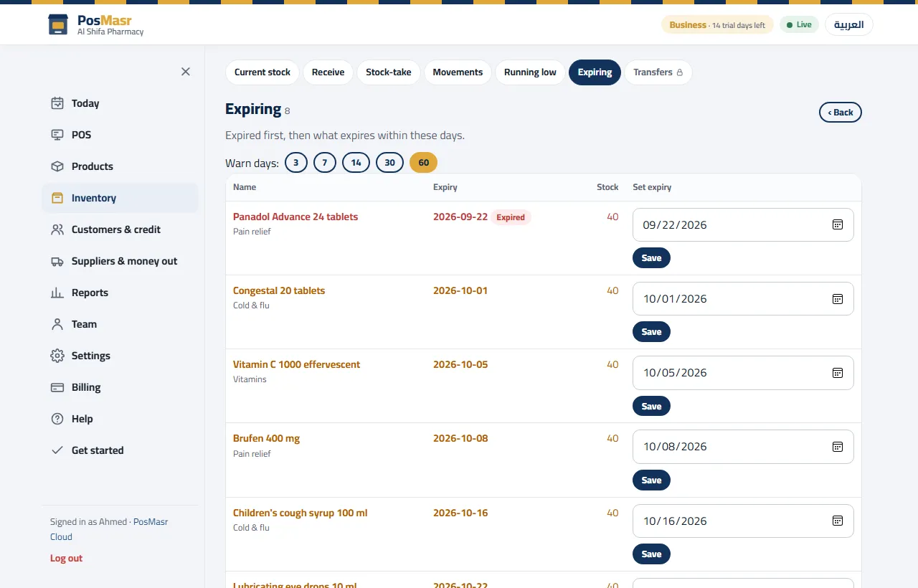The width and height of the screenshot is (918, 588).
Task: Go to Reports in the sidebar
Action: click(120, 293)
